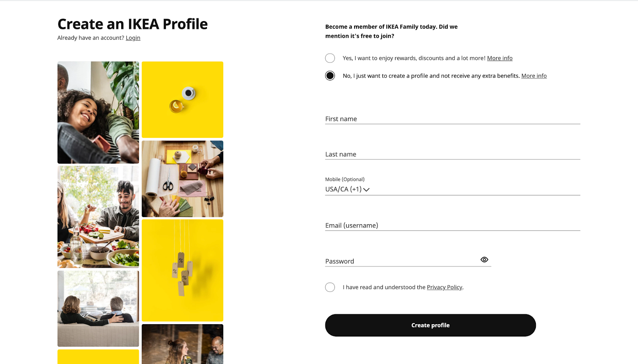
Task: Click the couple on sofa photo
Action: (x=98, y=309)
